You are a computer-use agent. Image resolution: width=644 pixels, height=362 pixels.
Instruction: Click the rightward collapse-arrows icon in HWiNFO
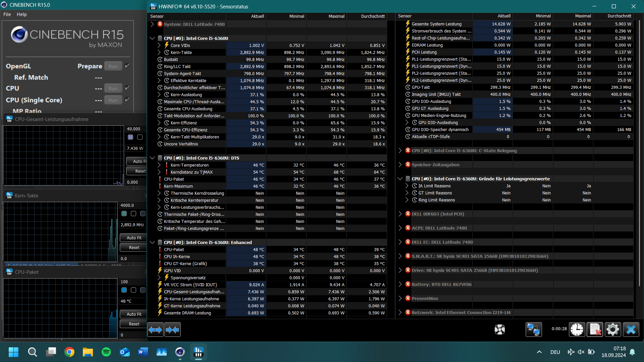(x=172, y=329)
